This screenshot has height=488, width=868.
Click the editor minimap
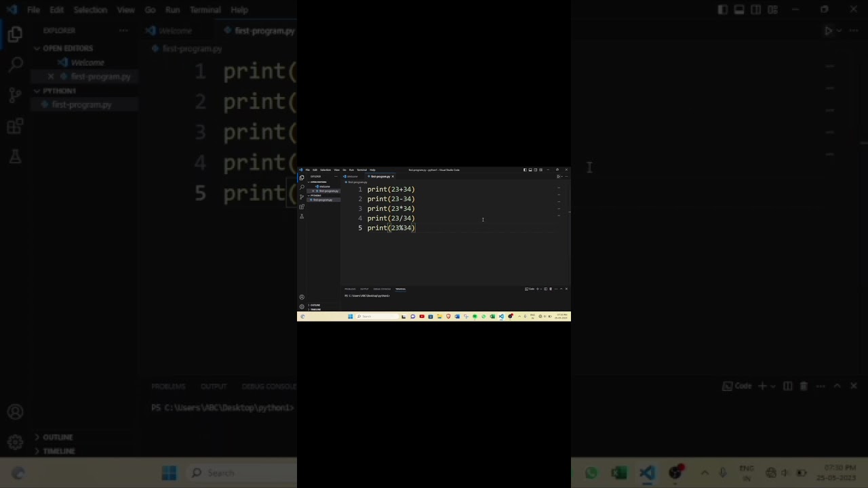559,201
